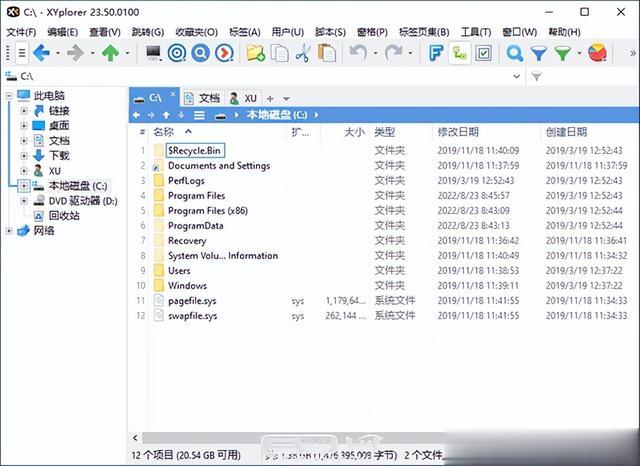Expand the DVD 驱动器 (D:) node
The image size is (640, 466).
click(24, 201)
